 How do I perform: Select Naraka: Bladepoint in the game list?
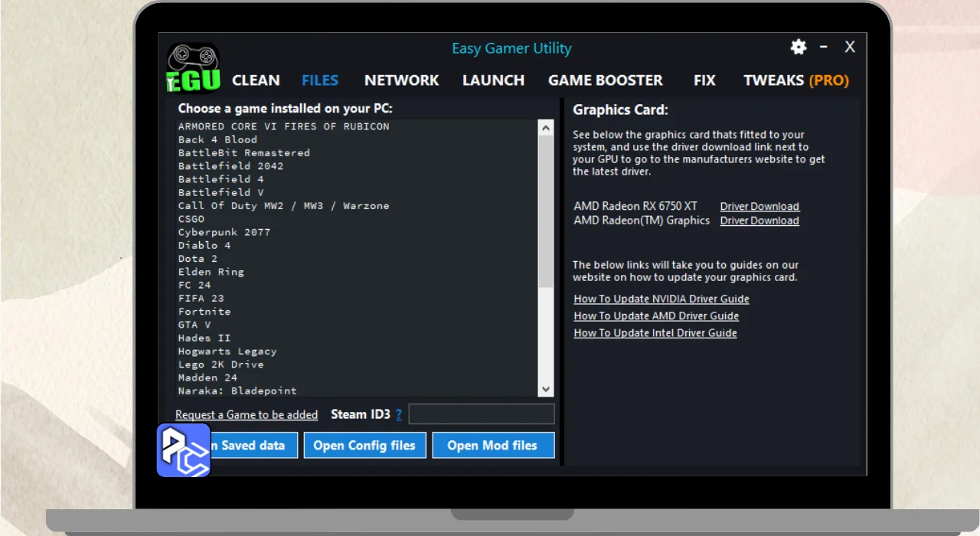coord(237,391)
